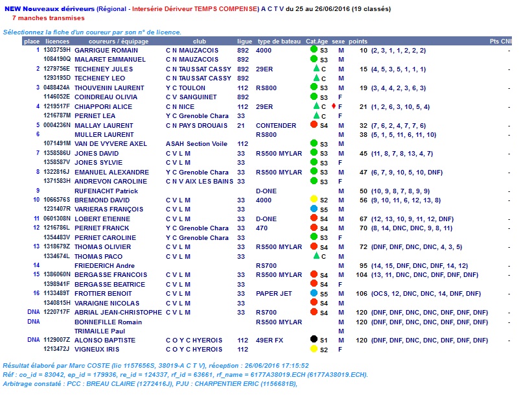The width and height of the screenshot is (532, 395).
Task: Open licence 1084190Q of Malaret Emmanuel
Action: 56,59
